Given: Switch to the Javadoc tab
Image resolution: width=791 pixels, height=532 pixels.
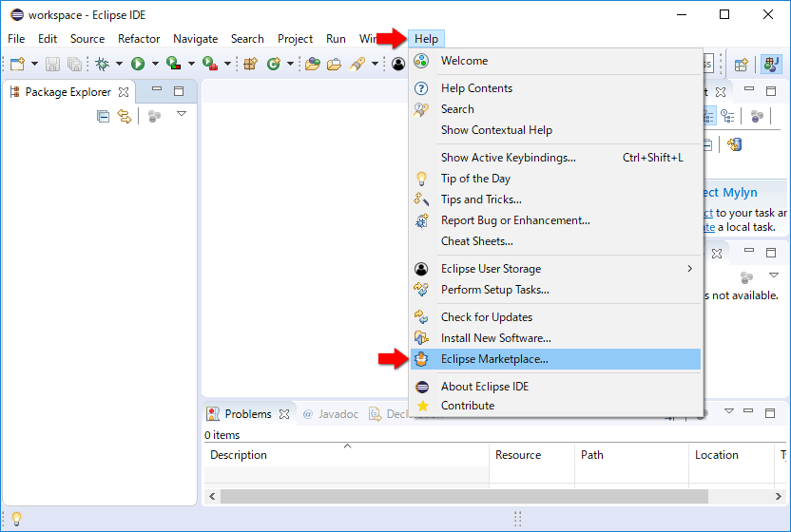Looking at the screenshot, I should (331, 414).
